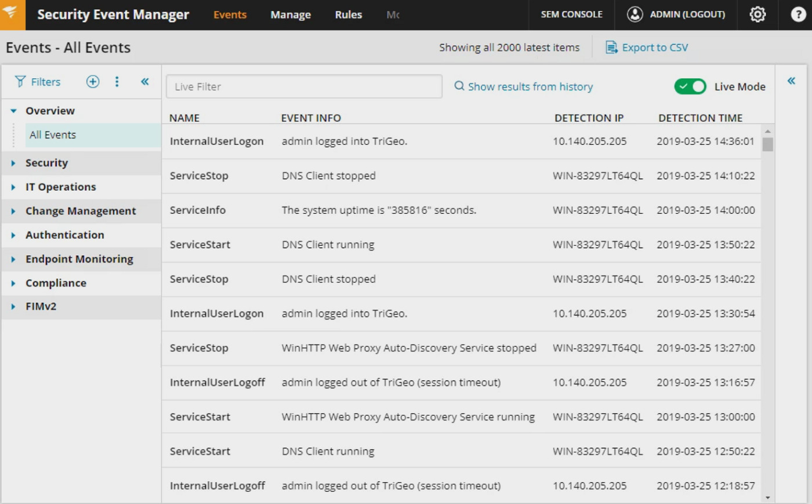Viewport: 812px width, 504px height.
Task: Expand the Security filter group
Action: pyautogui.click(x=13, y=163)
